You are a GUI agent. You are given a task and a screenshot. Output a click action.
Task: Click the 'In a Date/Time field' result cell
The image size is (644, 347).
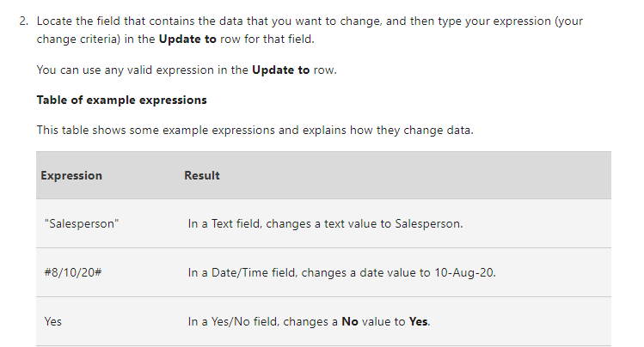point(341,272)
